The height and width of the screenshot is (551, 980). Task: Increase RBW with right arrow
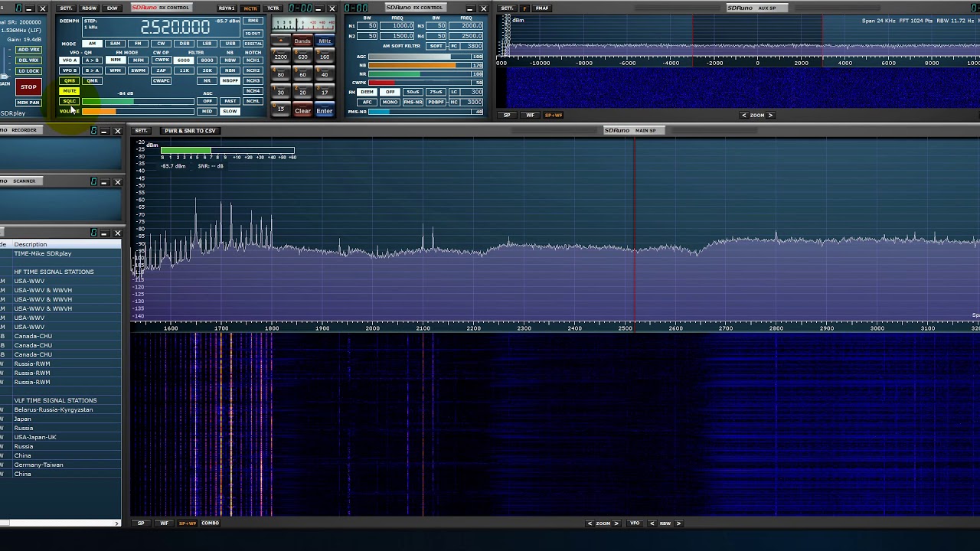[x=678, y=523]
